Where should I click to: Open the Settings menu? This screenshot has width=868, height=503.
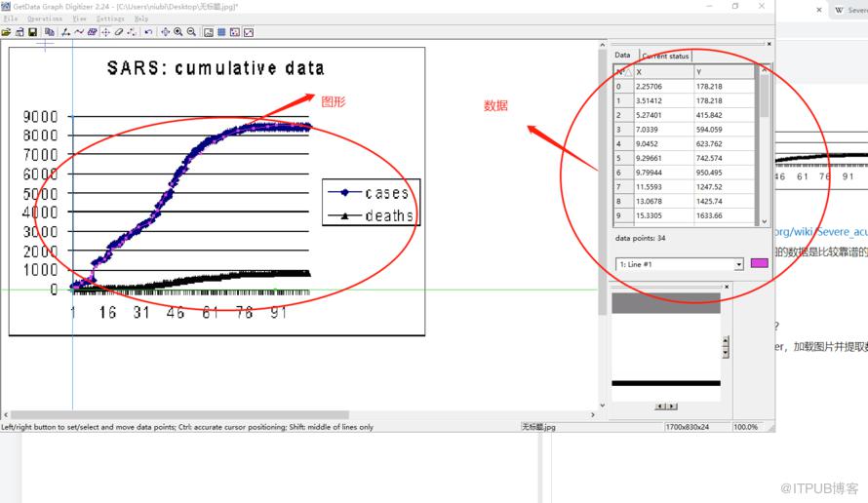click(110, 19)
